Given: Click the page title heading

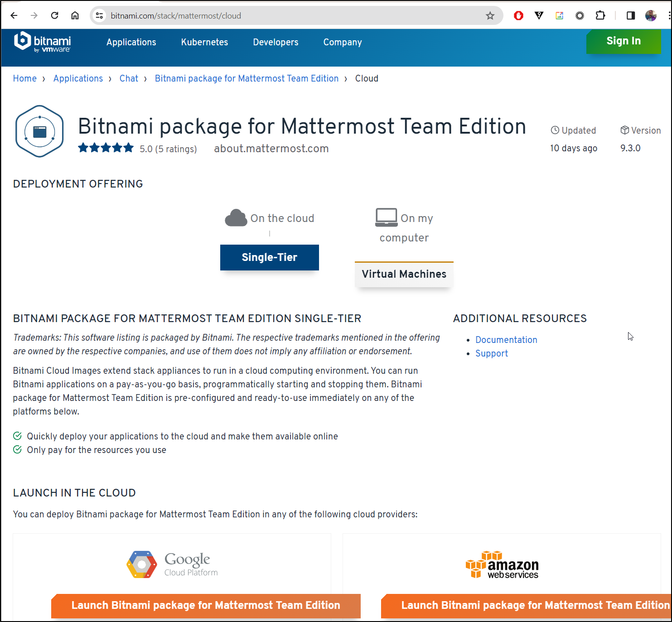Looking at the screenshot, I should [302, 126].
